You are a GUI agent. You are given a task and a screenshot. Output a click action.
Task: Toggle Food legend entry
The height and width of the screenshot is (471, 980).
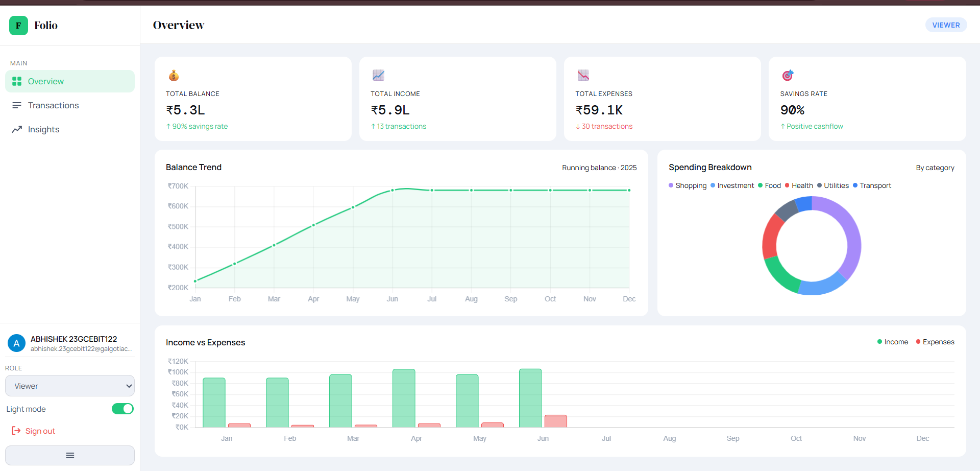point(769,185)
